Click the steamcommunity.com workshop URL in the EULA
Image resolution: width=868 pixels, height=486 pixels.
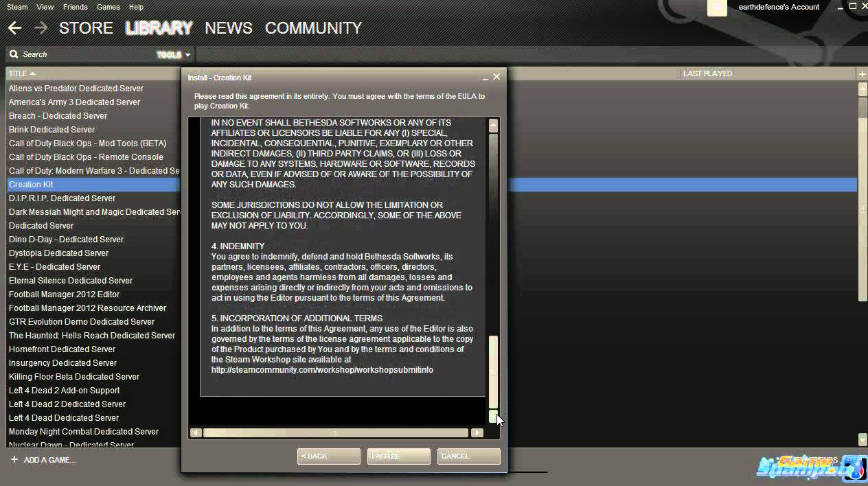coord(322,370)
